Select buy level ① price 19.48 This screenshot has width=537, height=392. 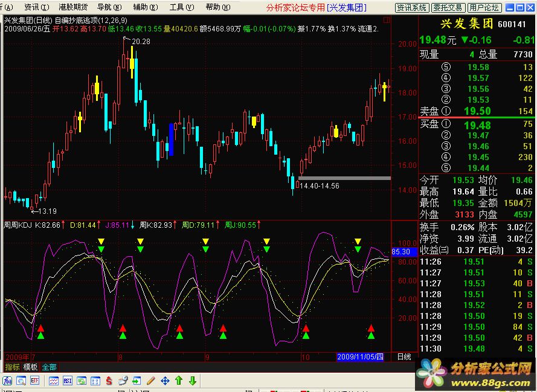[477, 125]
